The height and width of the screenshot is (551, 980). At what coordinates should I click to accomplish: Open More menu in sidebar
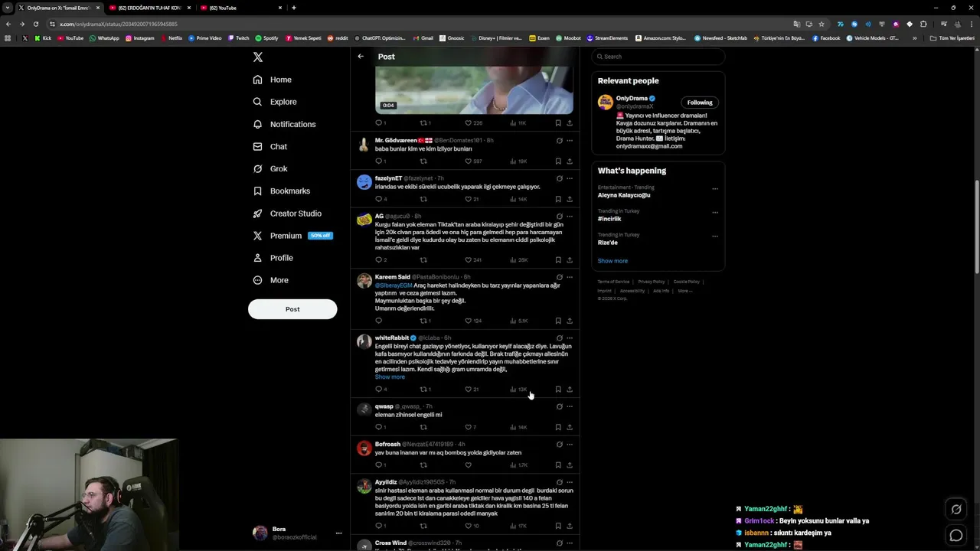click(271, 280)
